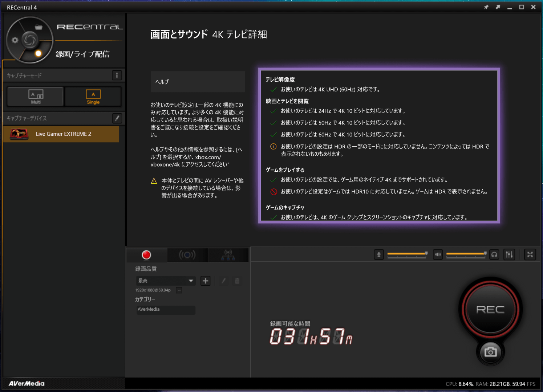Click the 録画/ライブ配信 mode label
Viewport: 543px width, 392px height.
[82, 54]
